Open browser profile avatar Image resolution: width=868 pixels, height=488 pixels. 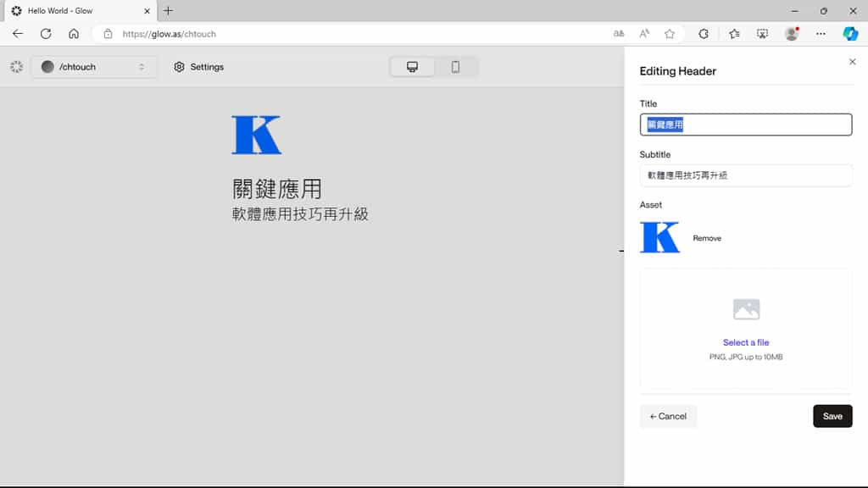pyautogui.click(x=792, y=34)
